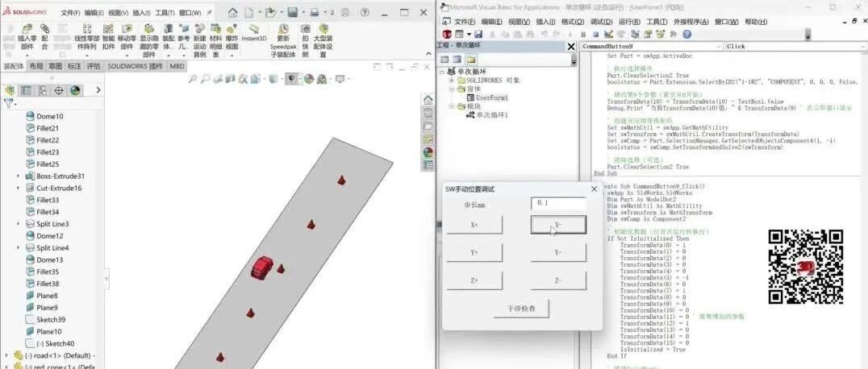Image resolution: width=868 pixels, height=369 pixels.
Task: Open the CommandButton9 object dropdown
Action: pos(719,47)
